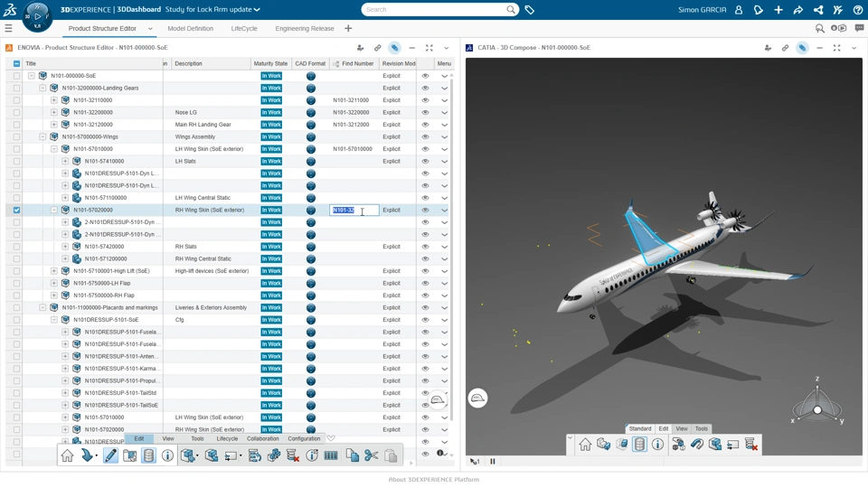Viewport: 868px width, 488px height.
Task: Click Home icon in CATIA 3D Compose toolbar
Action: 585,444
